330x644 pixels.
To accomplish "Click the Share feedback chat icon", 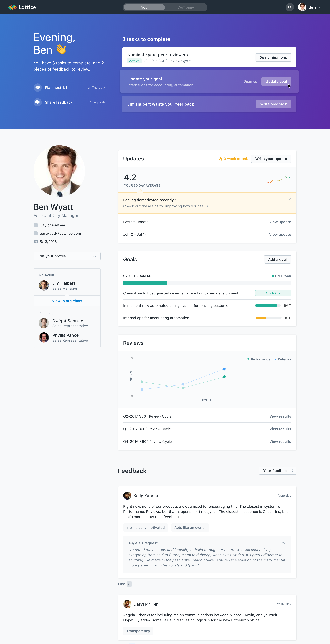I will coord(38,102).
